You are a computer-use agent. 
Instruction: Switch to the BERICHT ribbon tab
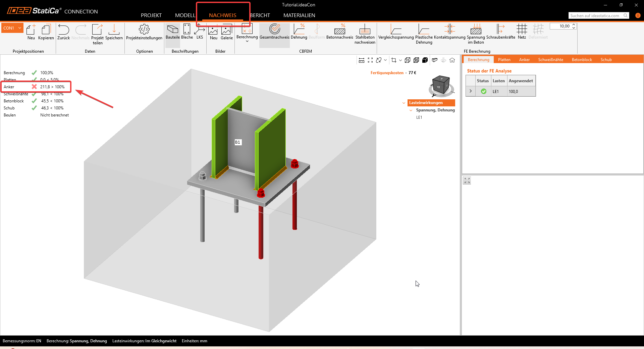tap(260, 15)
